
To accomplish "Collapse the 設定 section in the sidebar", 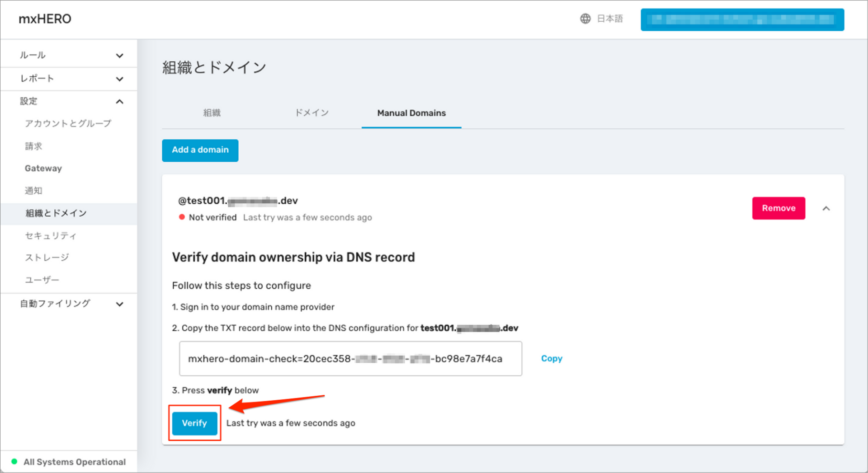I will [x=119, y=101].
